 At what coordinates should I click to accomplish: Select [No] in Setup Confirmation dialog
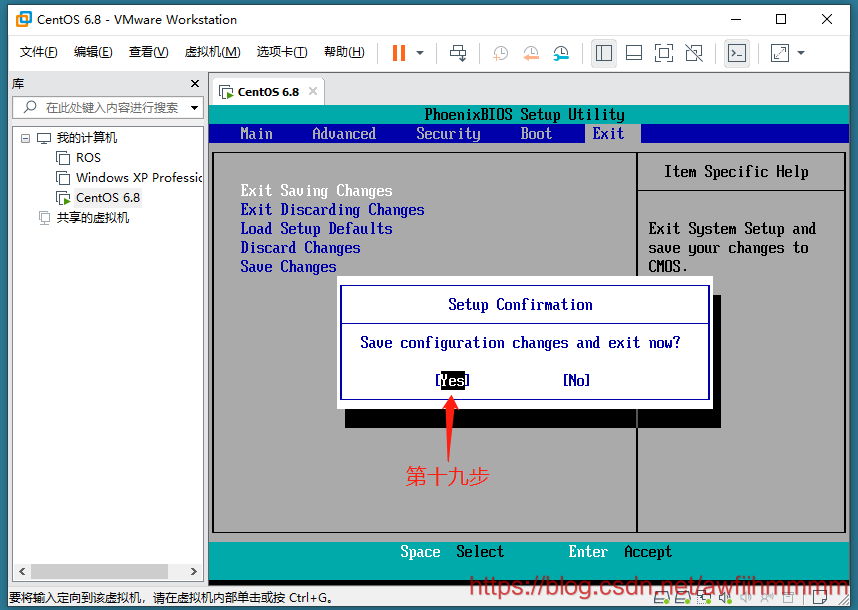[576, 380]
